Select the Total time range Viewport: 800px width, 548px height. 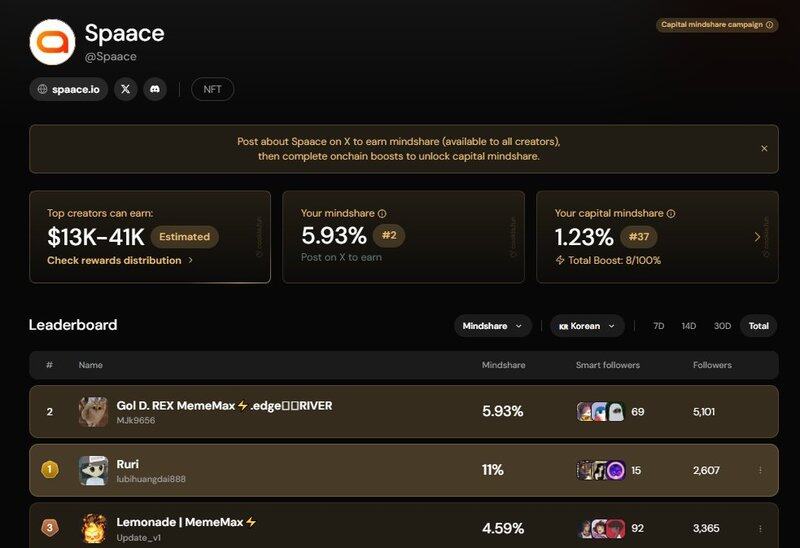pos(759,326)
